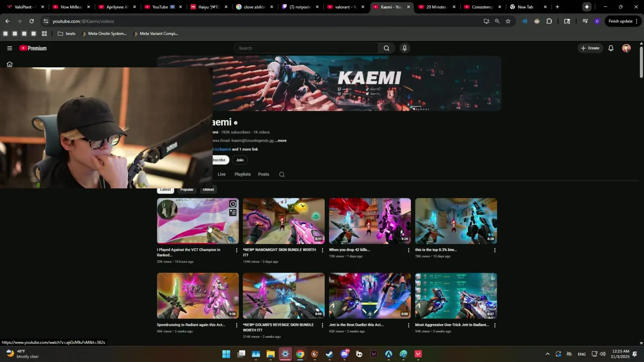The width and height of the screenshot is (644, 362).
Task: Play the Jett is the Best Duelist thumbnail
Action: click(370, 296)
